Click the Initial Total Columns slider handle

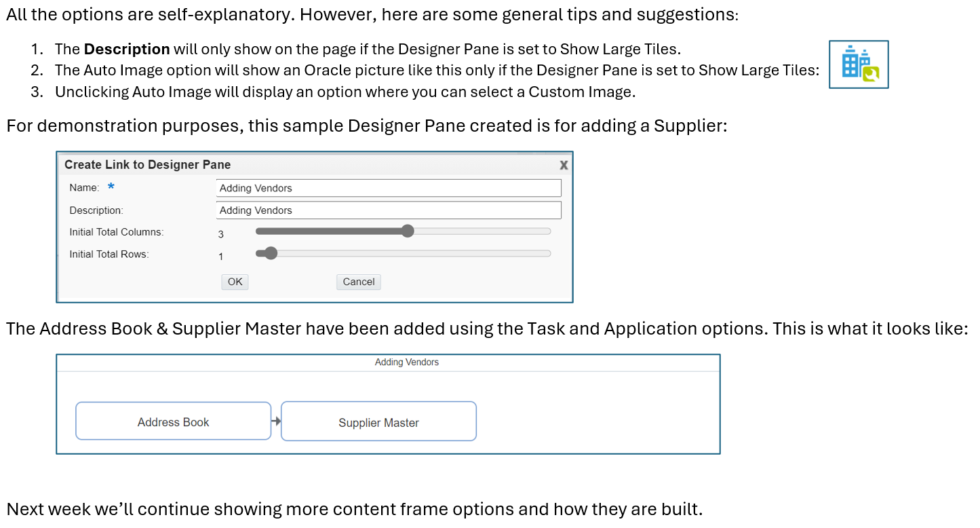pos(408,231)
